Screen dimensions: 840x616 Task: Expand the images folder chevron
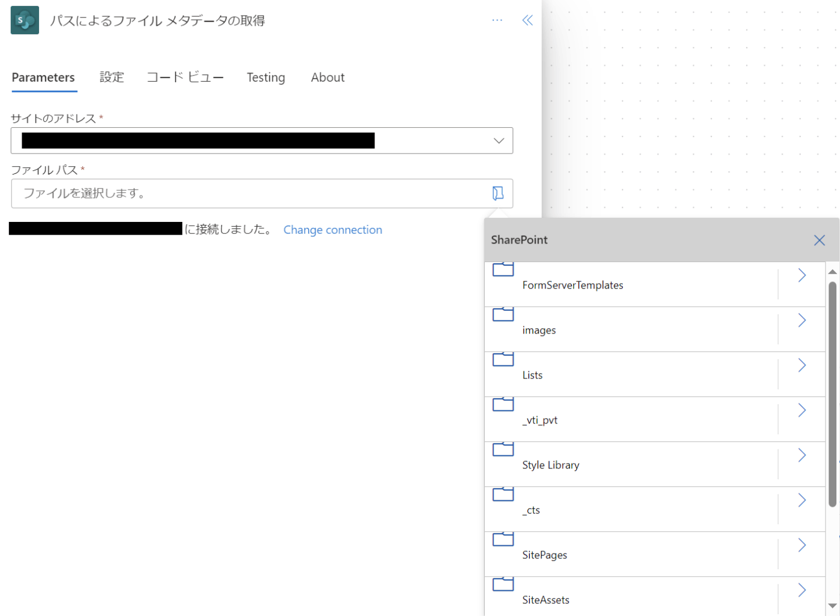coord(802,320)
